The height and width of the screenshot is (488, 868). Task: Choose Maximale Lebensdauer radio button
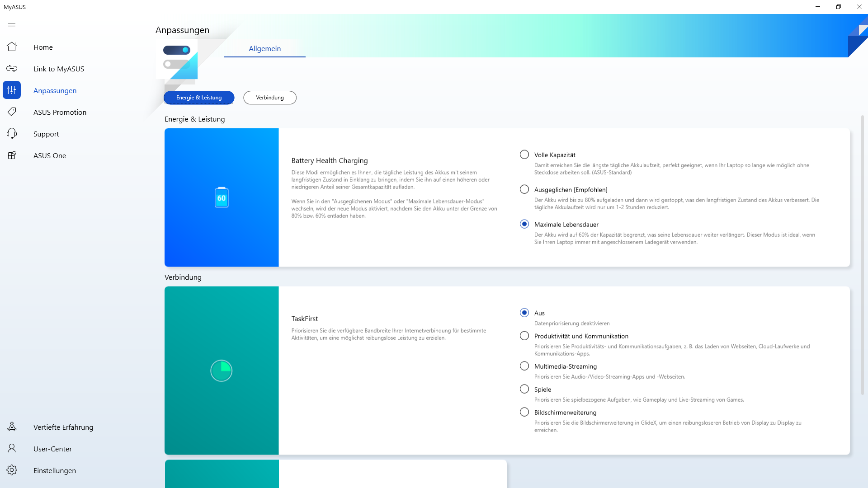[524, 225]
